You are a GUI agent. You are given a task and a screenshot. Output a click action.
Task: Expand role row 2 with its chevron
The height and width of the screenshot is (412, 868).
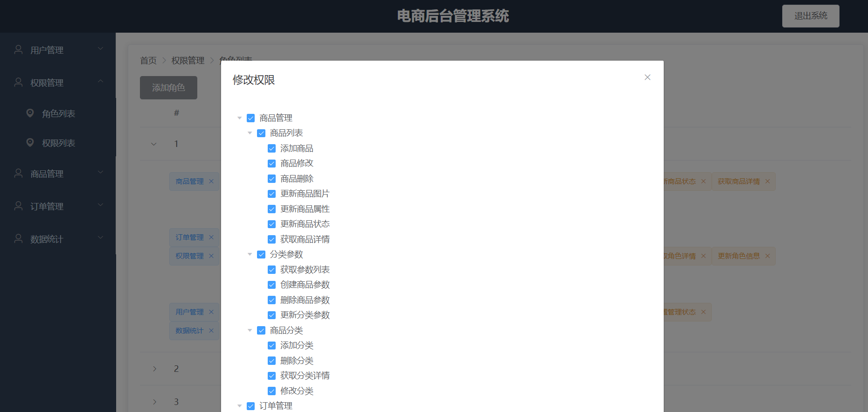(154, 369)
